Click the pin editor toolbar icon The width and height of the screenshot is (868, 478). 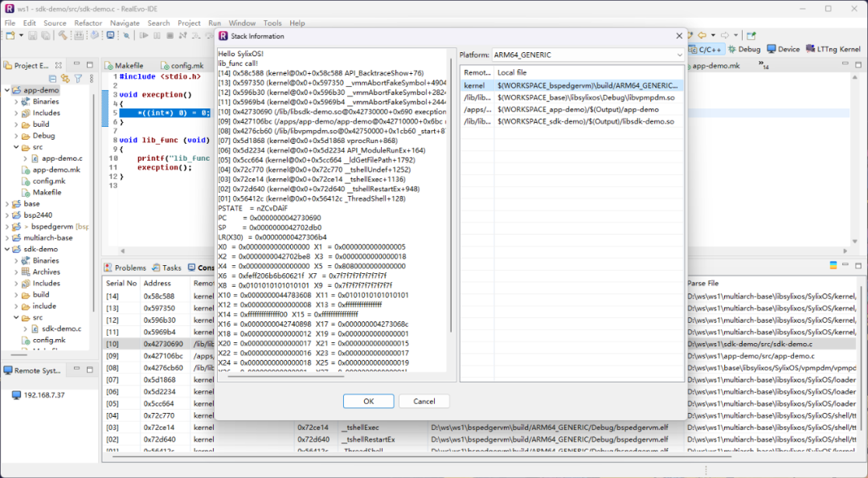(x=751, y=35)
